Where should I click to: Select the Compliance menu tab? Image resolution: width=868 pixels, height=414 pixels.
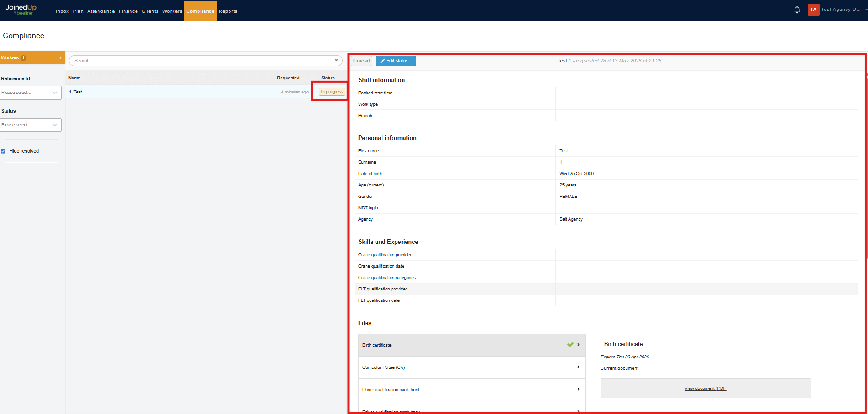click(x=200, y=11)
